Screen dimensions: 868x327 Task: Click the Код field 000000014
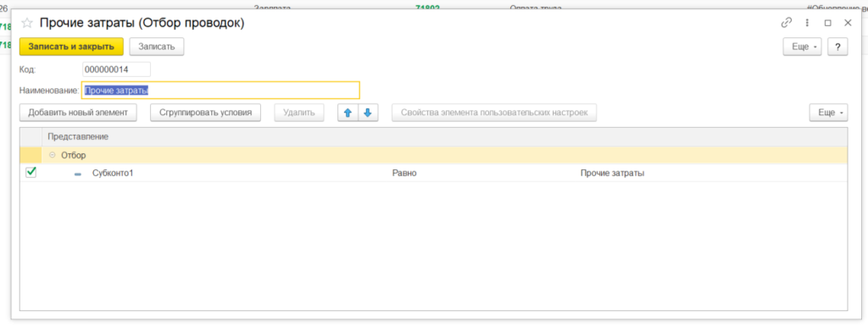[116, 69]
